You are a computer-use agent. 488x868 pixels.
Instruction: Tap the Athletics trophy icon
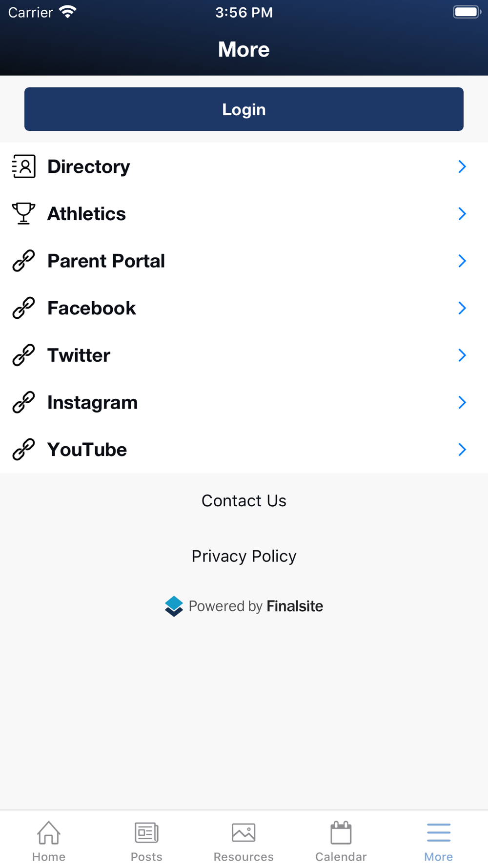pos(23,213)
